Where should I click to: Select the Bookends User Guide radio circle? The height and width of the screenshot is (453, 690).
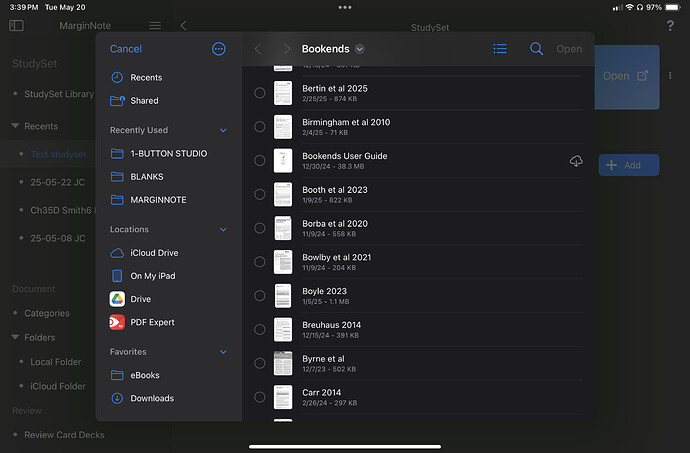coord(260,161)
